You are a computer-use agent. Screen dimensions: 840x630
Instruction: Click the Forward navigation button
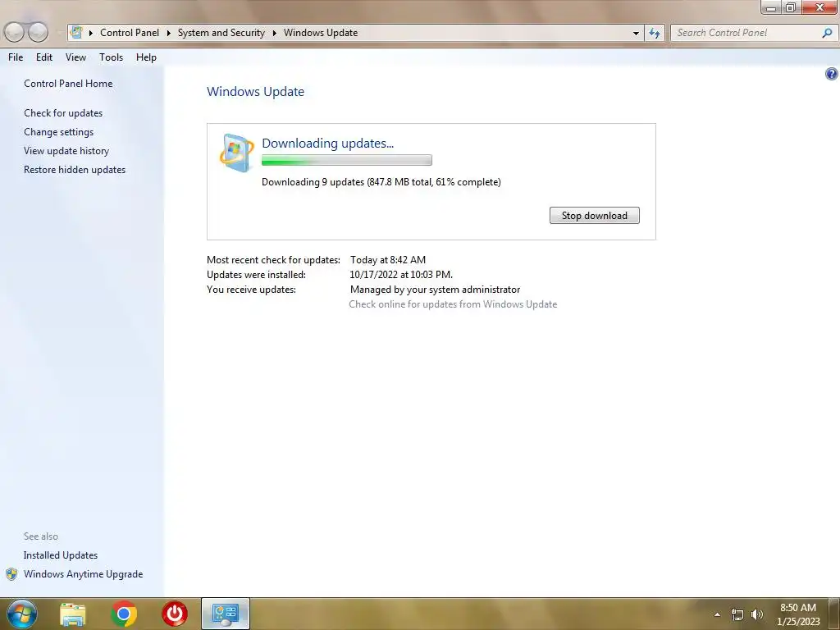pos(38,32)
